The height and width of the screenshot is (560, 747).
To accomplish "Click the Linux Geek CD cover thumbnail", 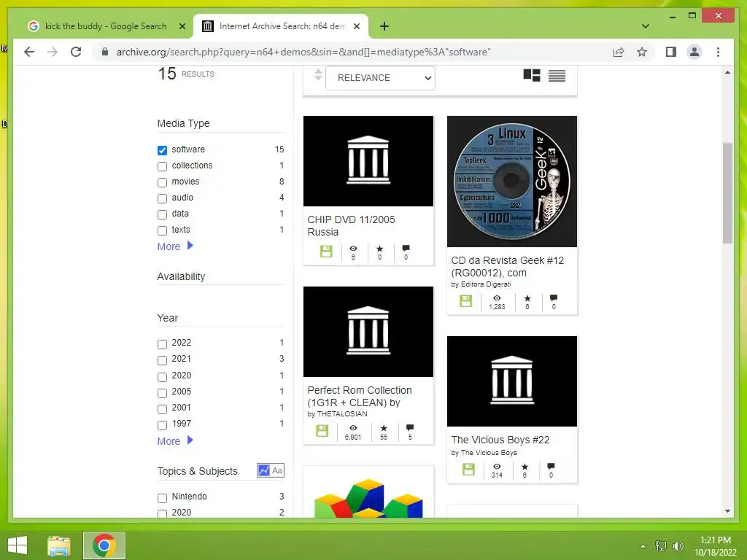I will click(511, 182).
